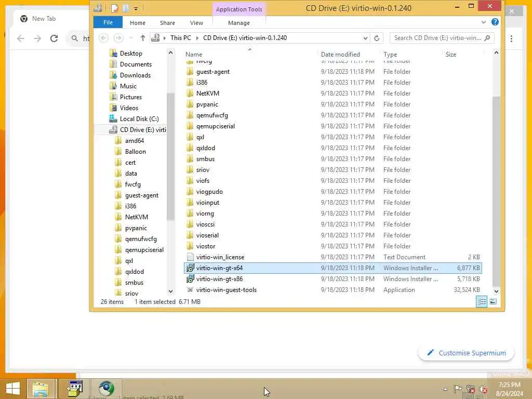Click the Explorer Forward navigation arrow
Screen dimensions: 532x399
pyautogui.click(x=118, y=37)
